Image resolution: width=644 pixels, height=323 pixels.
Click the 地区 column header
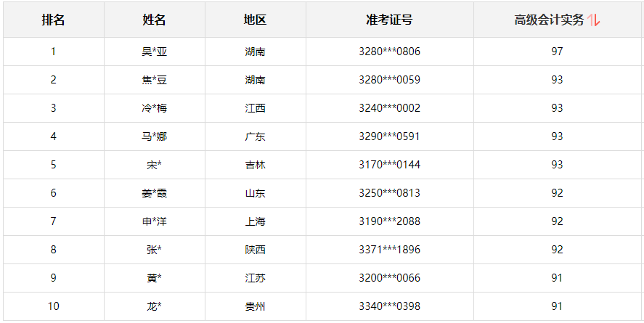click(255, 20)
